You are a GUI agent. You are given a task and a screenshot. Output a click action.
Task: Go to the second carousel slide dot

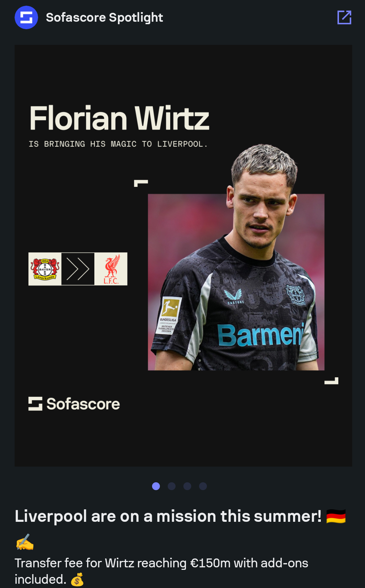tap(172, 486)
